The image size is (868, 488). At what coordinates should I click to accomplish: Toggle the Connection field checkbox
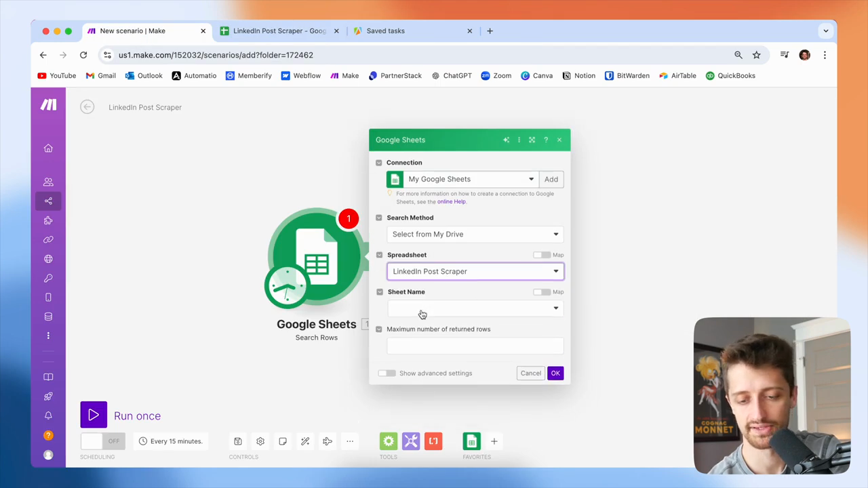coord(379,163)
